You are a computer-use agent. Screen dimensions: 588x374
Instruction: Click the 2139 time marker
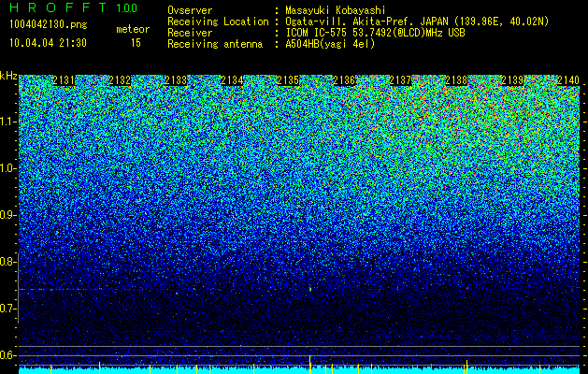[512, 80]
